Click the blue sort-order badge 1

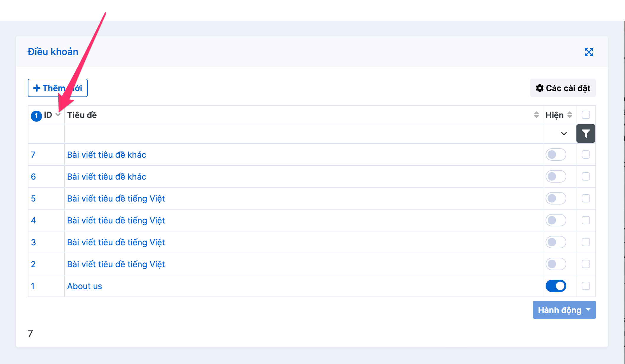pyautogui.click(x=36, y=116)
